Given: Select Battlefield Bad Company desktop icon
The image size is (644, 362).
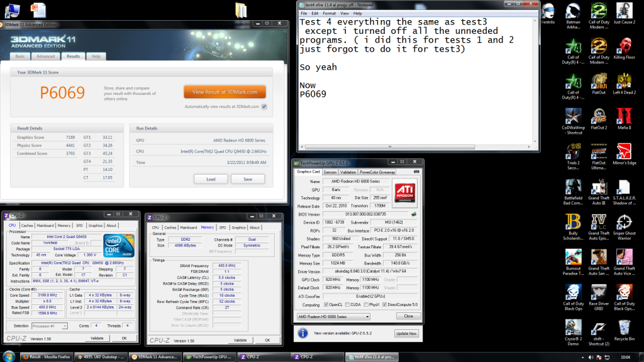Looking at the screenshot, I should coord(573,192).
